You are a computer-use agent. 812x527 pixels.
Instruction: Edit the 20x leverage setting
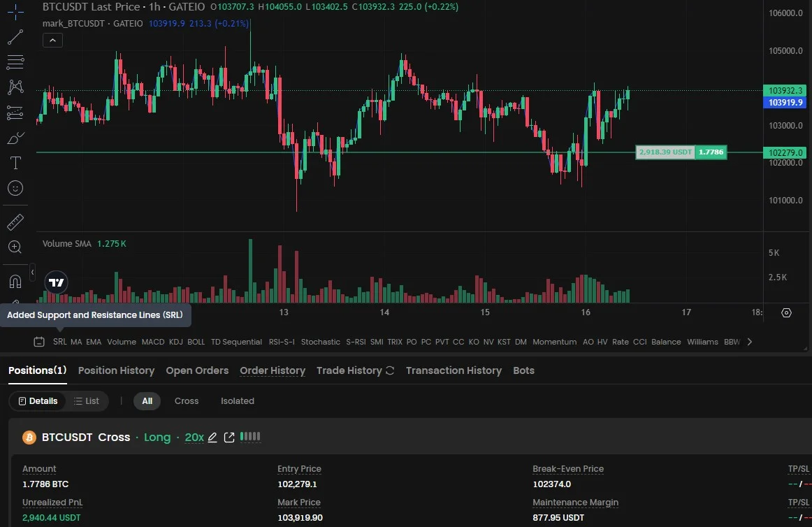(x=212, y=438)
